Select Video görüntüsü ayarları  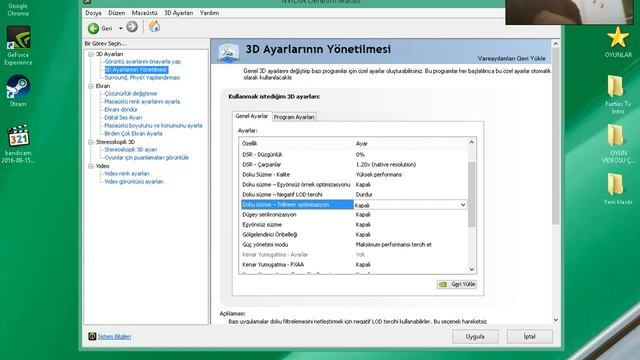[133, 182]
